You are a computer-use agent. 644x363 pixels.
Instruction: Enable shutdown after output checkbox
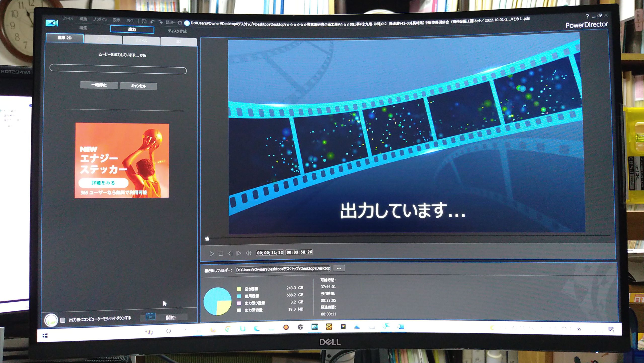click(63, 320)
